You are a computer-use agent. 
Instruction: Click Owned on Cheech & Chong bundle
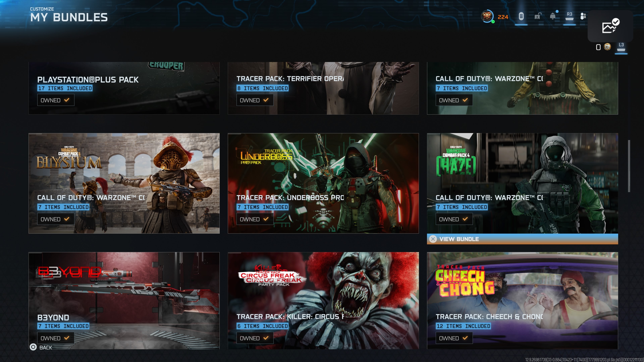click(454, 338)
